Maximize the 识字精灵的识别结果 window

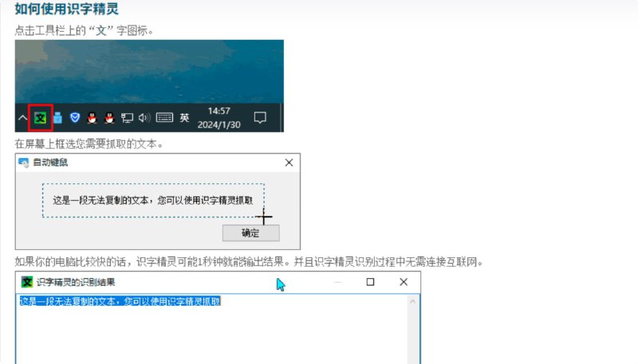coord(370,282)
